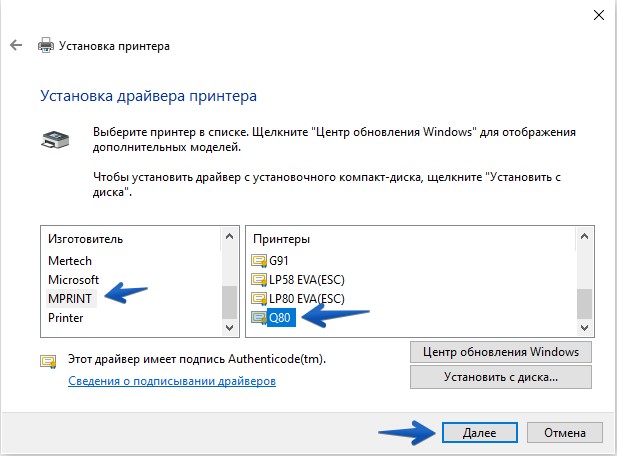Pick the LP80 EVA(ESC) printer model
Viewport: 617px width, 456px height.
point(308,298)
